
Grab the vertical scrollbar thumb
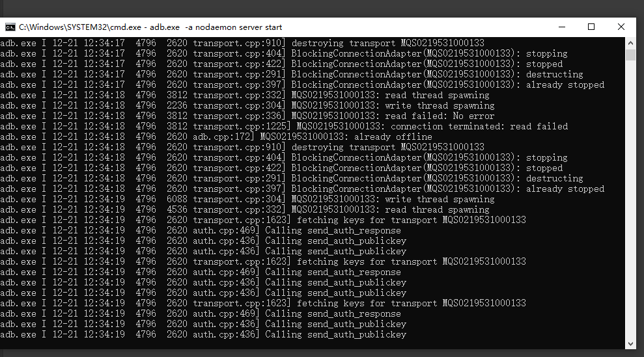click(630, 55)
